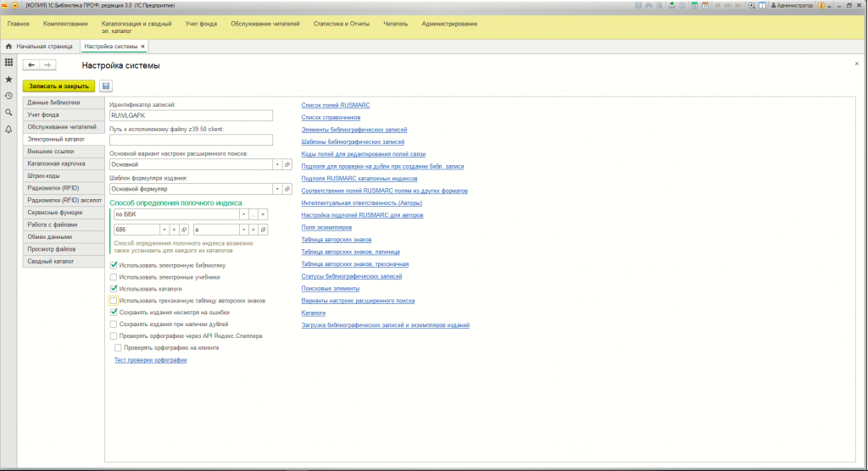868x471 pixels.
Task: Open Таблица авторских знаков, латиница link
Action: [350, 252]
